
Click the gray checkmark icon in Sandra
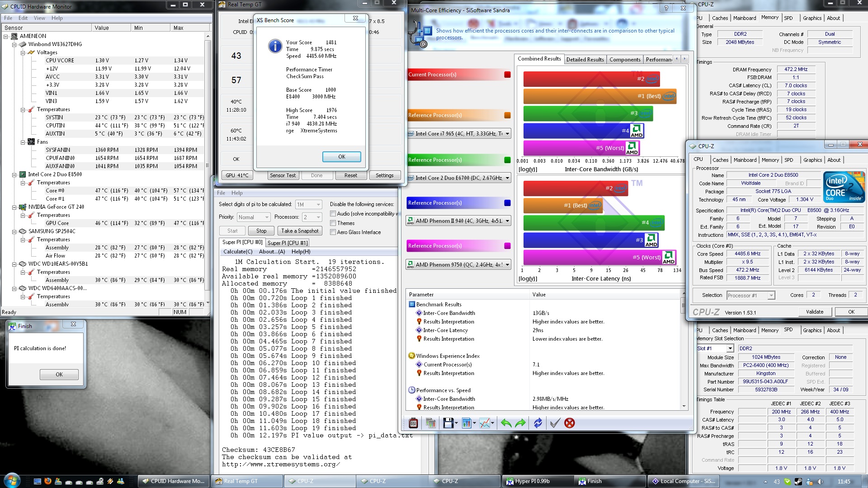click(555, 423)
